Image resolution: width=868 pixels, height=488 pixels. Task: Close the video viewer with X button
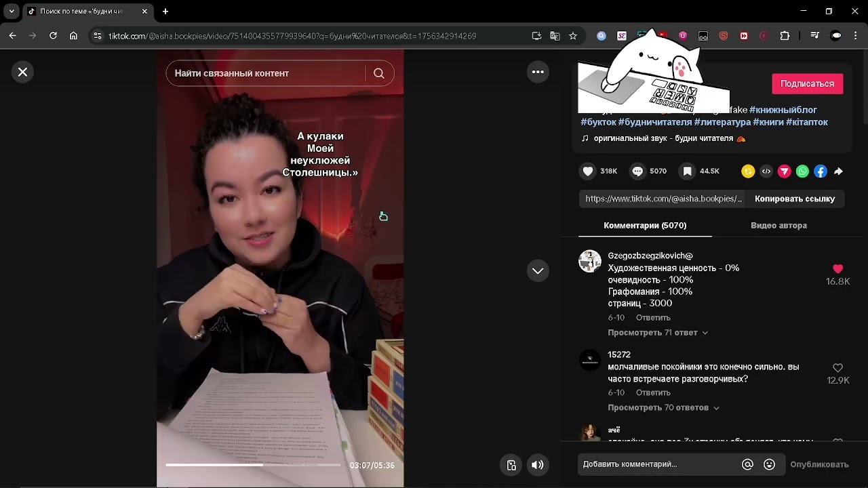pyautogui.click(x=22, y=72)
